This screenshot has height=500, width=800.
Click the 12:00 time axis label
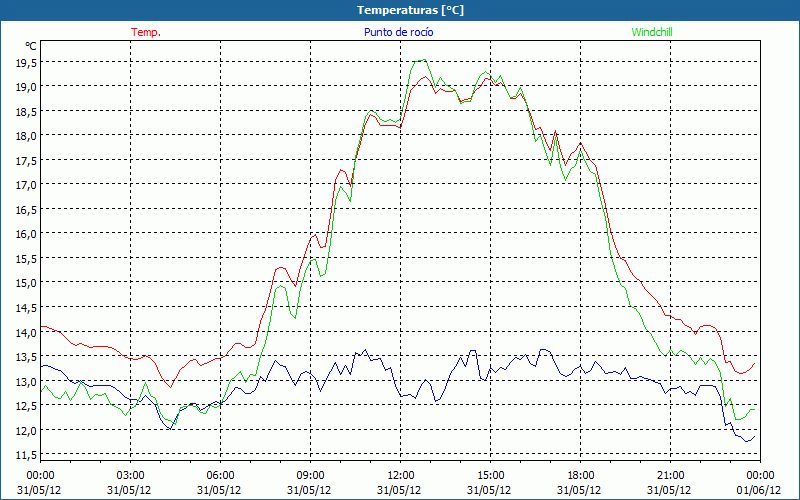[401, 476]
